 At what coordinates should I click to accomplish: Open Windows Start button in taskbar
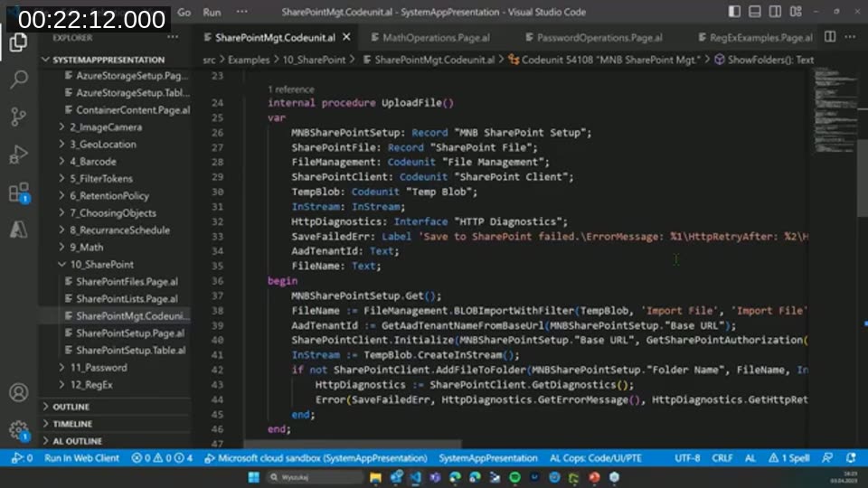click(x=253, y=477)
